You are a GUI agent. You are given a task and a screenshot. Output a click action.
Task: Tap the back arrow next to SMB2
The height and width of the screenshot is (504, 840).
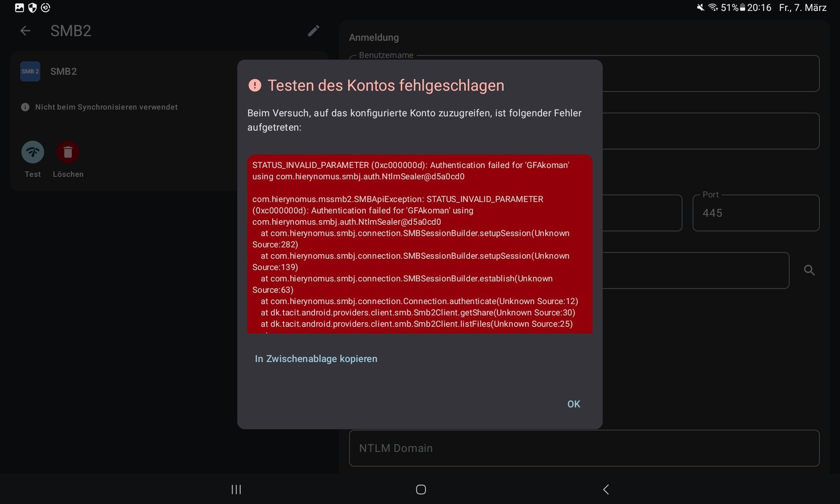point(25,31)
